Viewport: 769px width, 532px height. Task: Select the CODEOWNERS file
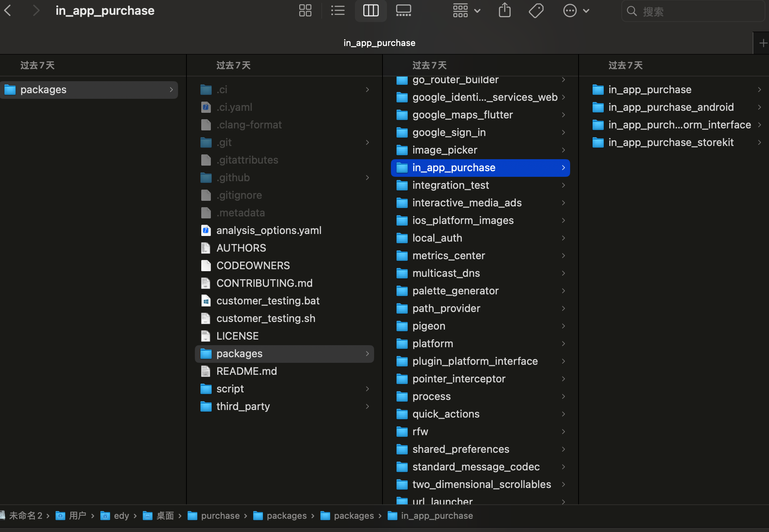point(284,266)
